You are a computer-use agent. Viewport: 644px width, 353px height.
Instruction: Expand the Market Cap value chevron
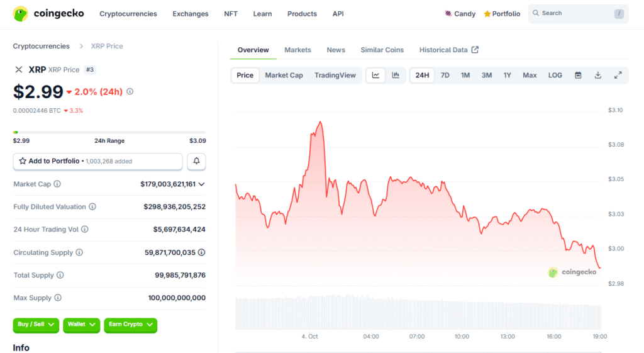click(201, 184)
